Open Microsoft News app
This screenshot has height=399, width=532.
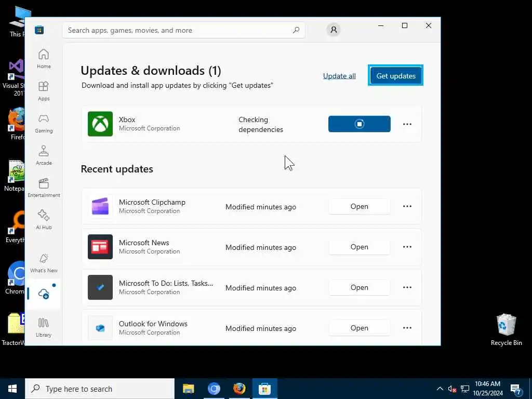coord(360,247)
